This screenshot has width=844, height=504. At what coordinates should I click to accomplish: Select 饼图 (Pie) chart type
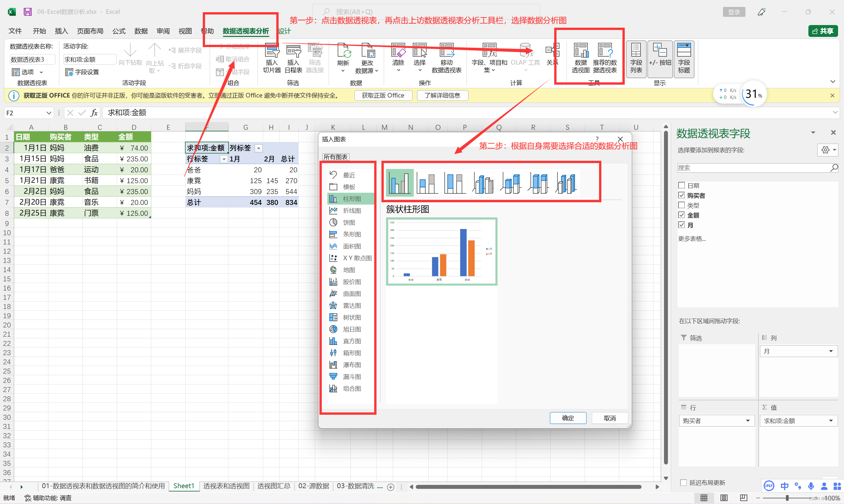point(348,222)
